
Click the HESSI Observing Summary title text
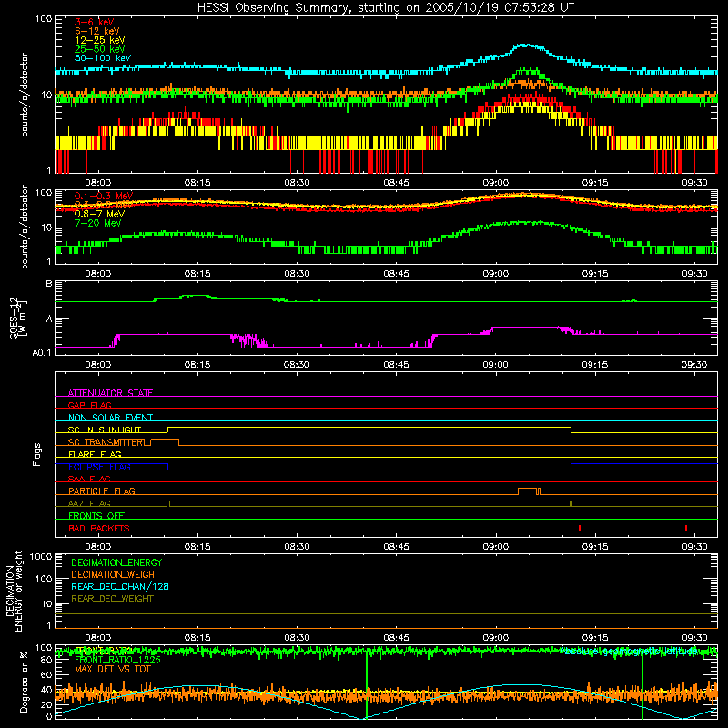(385, 8)
